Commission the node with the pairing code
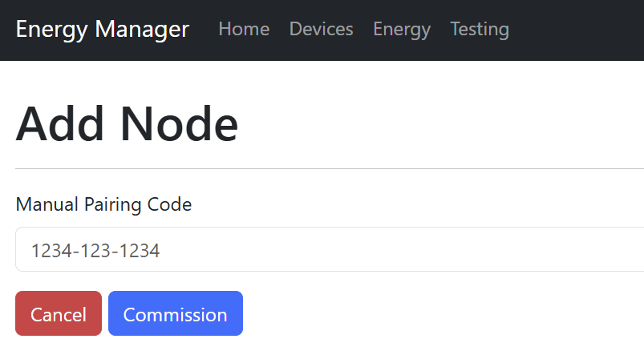 (175, 314)
